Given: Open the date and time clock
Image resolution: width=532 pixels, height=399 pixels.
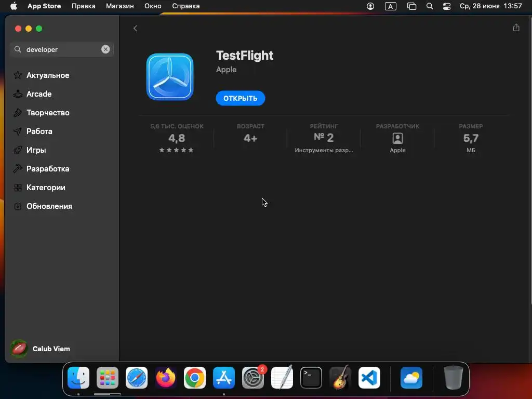Looking at the screenshot, I should pos(490,6).
